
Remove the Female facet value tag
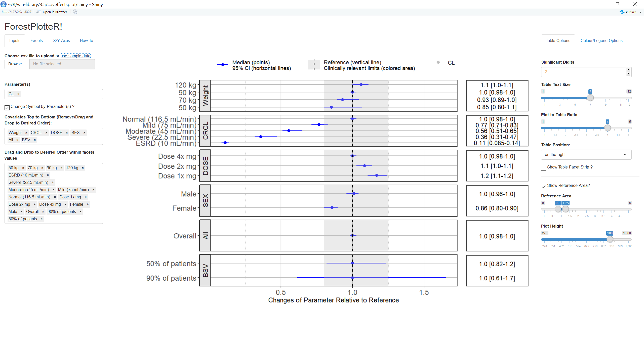point(88,204)
